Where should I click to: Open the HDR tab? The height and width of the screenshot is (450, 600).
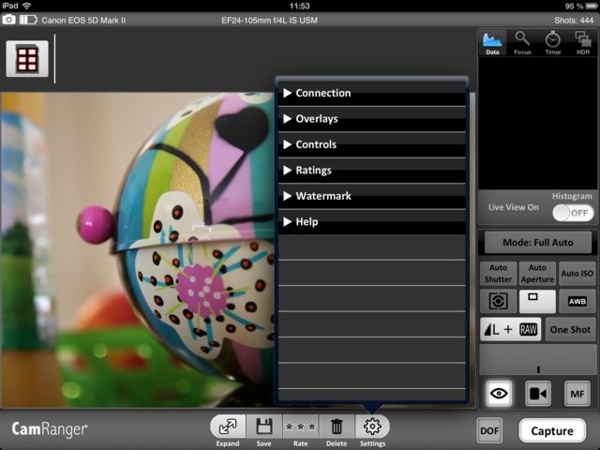click(581, 42)
